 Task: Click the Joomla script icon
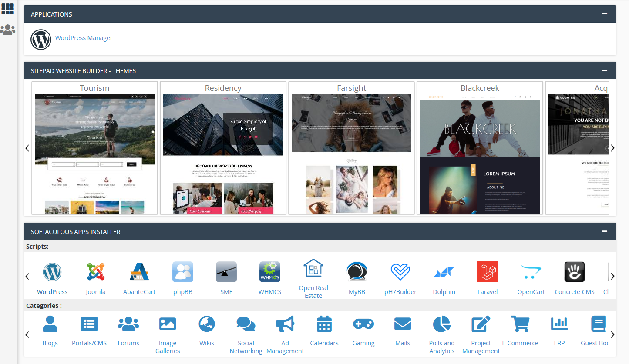pos(96,272)
